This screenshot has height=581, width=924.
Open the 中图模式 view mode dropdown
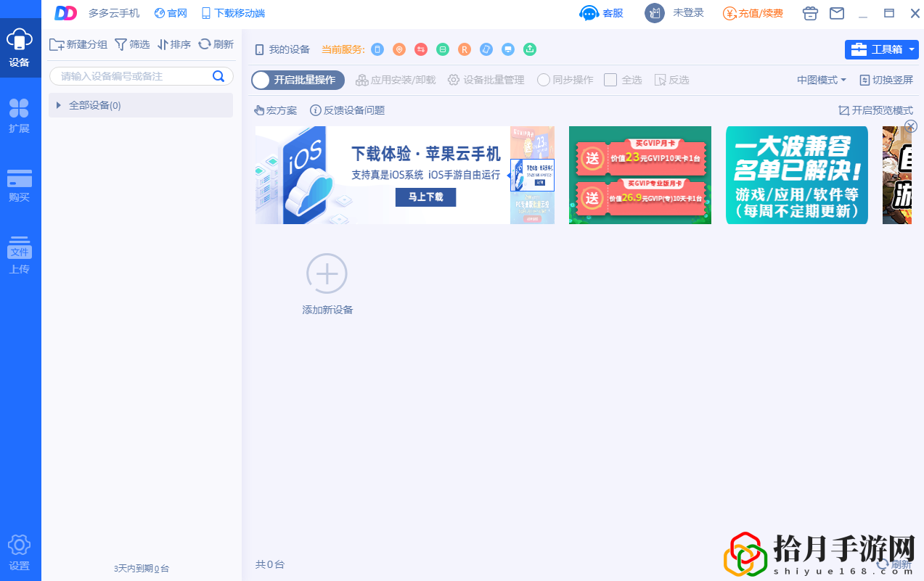click(x=822, y=80)
